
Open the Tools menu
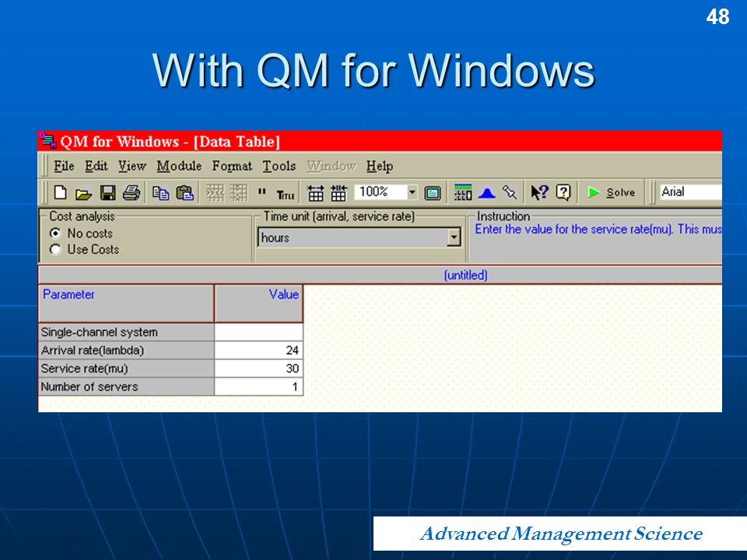279,166
